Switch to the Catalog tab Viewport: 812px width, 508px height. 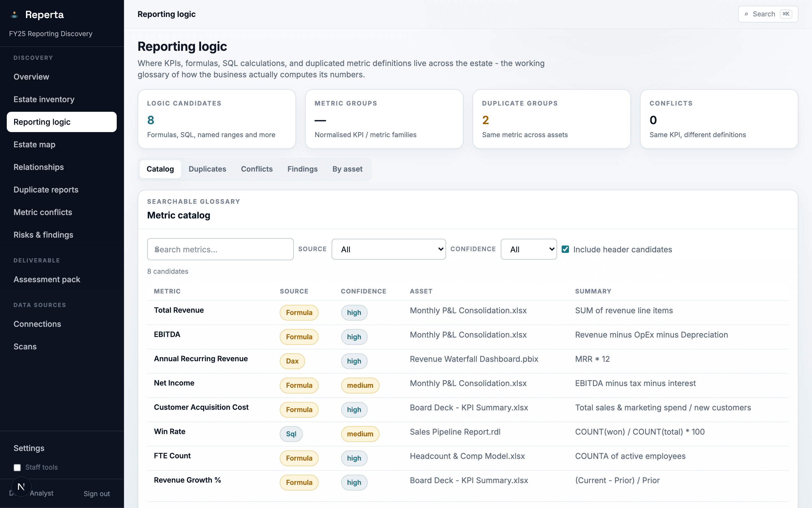(x=160, y=169)
